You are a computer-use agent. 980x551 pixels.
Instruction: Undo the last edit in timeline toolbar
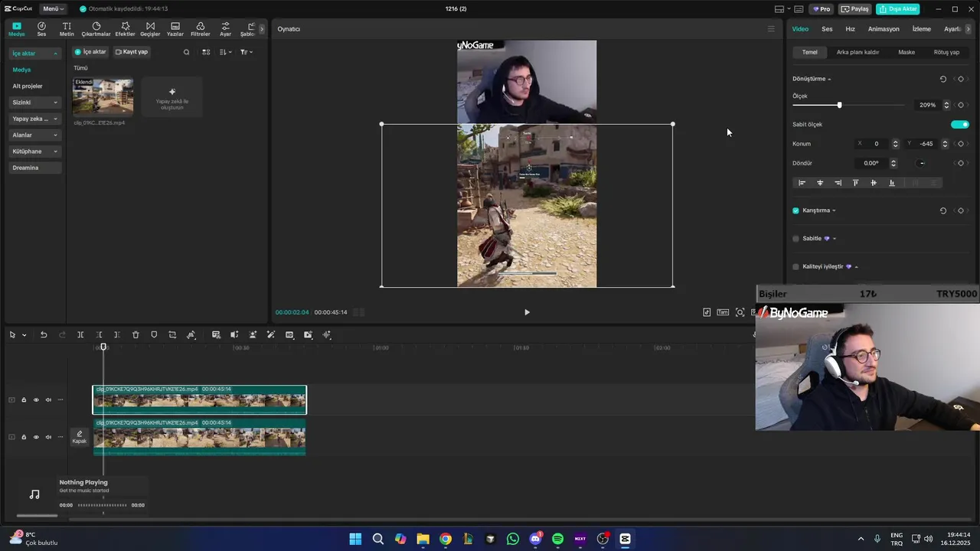coord(44,334)
